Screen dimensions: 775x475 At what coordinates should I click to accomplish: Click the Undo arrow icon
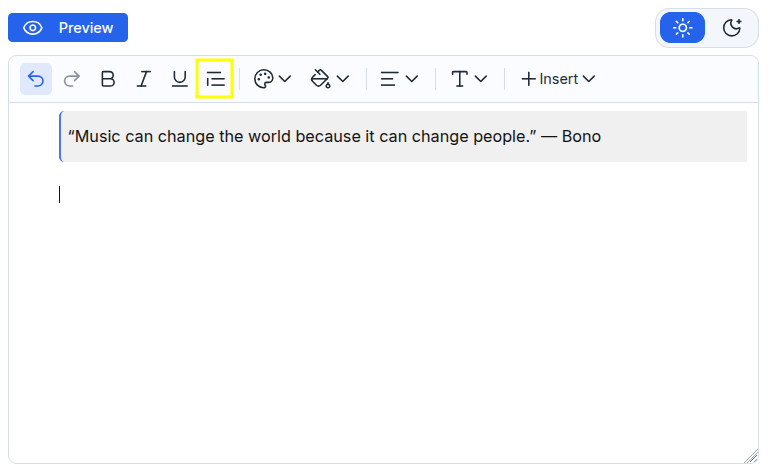click(36, 79)
